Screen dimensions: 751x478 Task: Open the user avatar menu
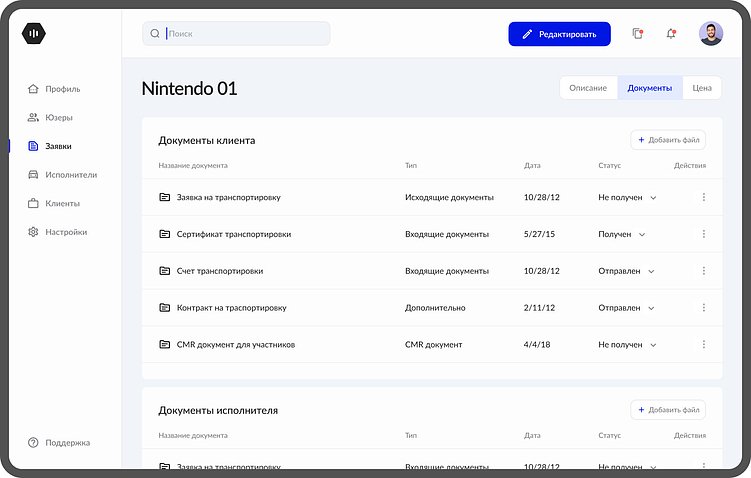(711, 34)
